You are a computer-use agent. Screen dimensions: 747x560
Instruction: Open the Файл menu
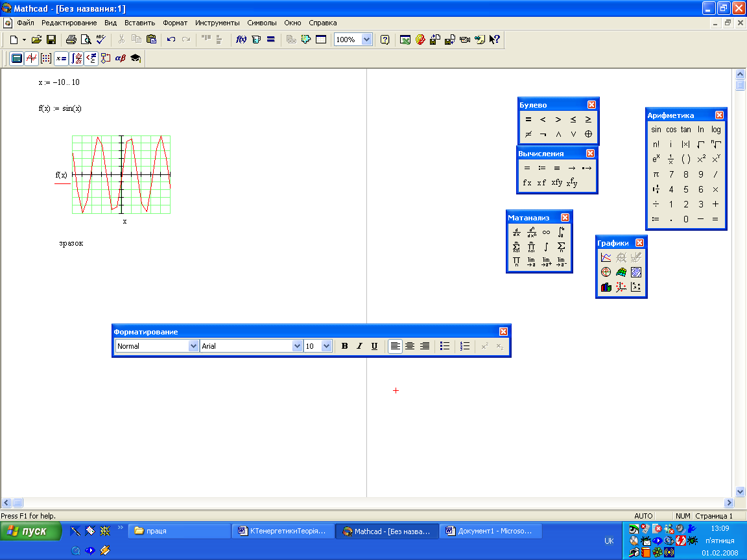coord(25,23)
